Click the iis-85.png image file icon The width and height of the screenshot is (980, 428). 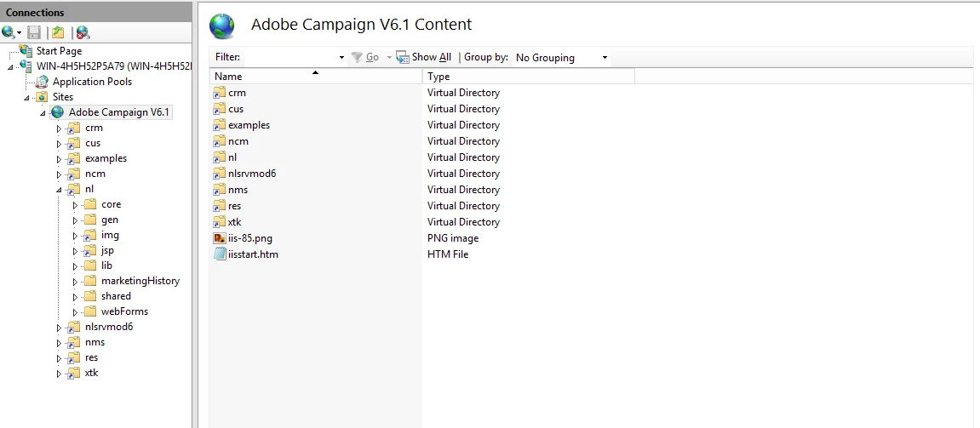[x=220, y=238]
